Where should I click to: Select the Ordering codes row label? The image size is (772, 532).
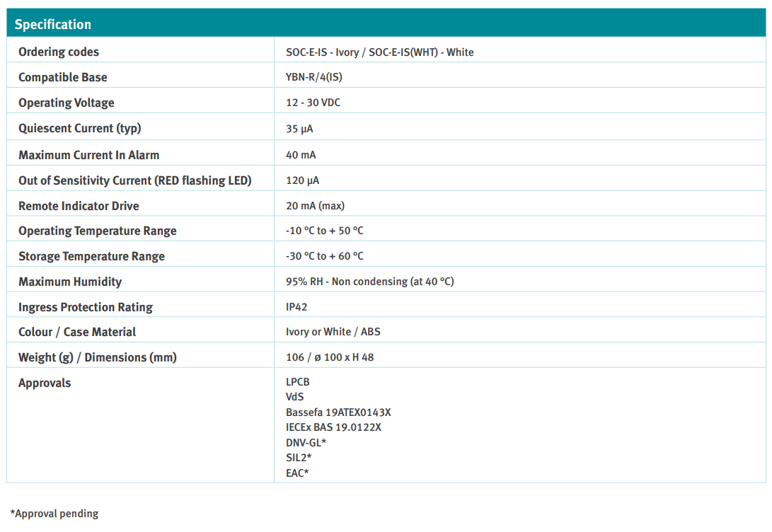pos(59,52)
